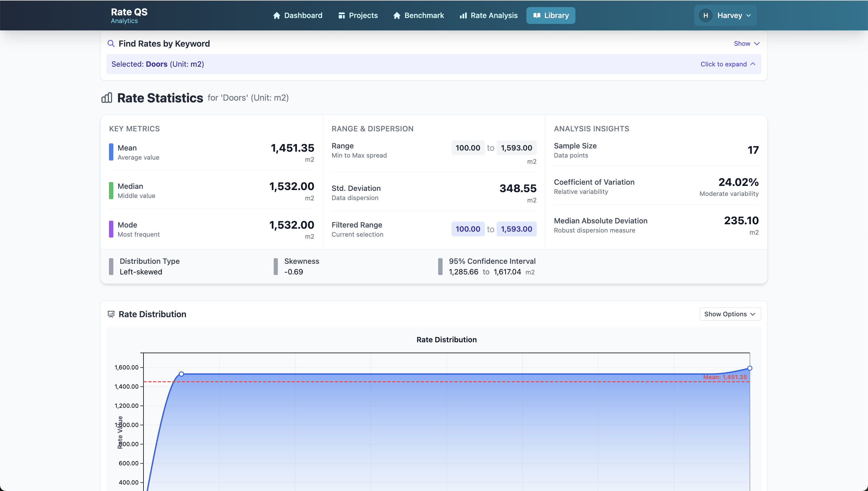Click the 1,200.00 y-axis label
The width and height of the screenshot is (868, 491).
(x=126, y=406)
